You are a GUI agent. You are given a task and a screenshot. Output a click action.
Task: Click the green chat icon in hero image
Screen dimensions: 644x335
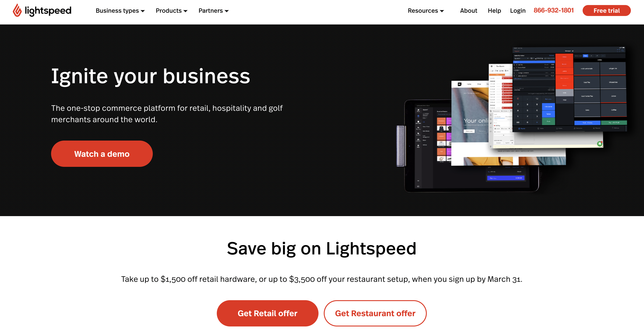pyautogui.click(x=600, y=144)
